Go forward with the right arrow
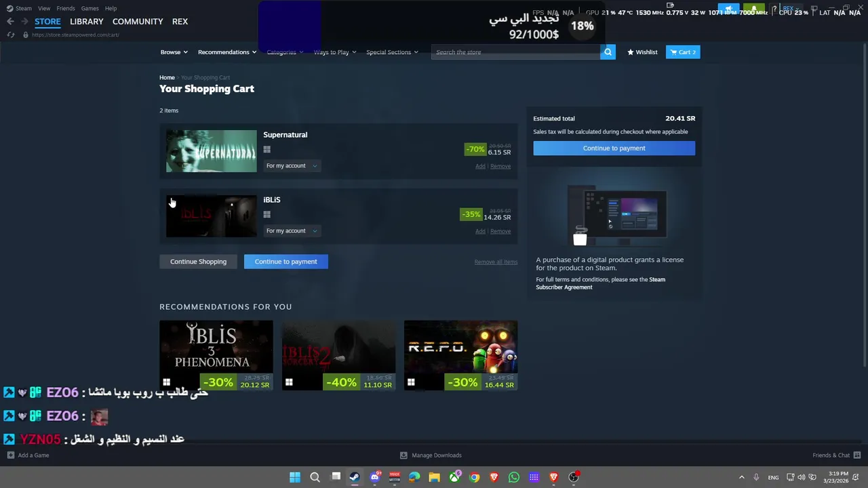Viewport: 868px width, 488px height. (24, 22)
